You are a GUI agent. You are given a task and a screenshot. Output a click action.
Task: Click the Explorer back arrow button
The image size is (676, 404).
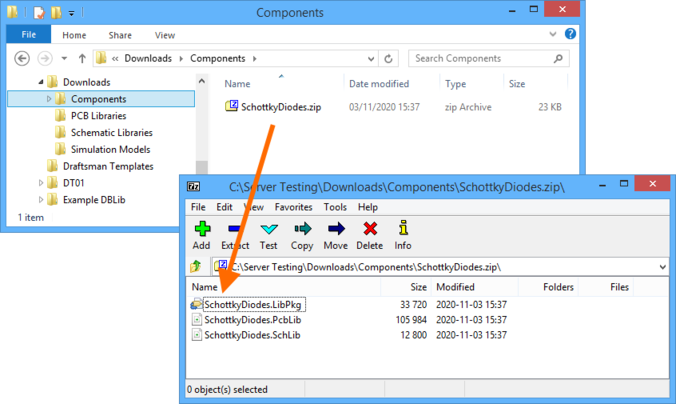tap(22, 58)
